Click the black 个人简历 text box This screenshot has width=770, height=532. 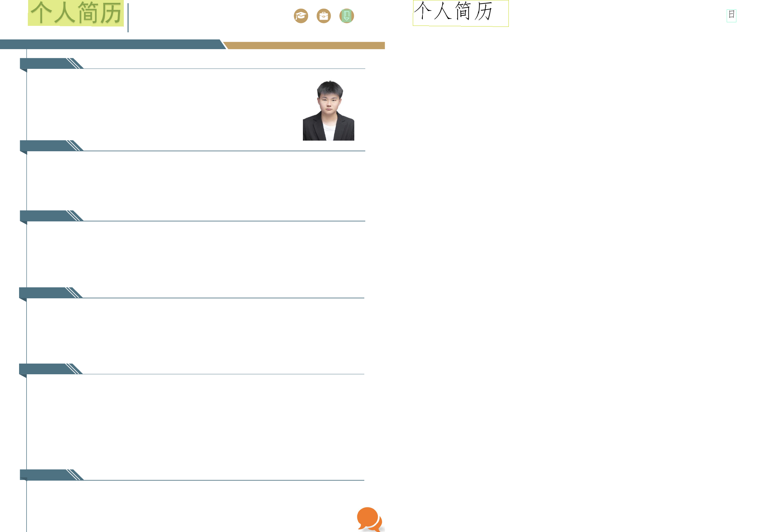click(x=460, y=13)
